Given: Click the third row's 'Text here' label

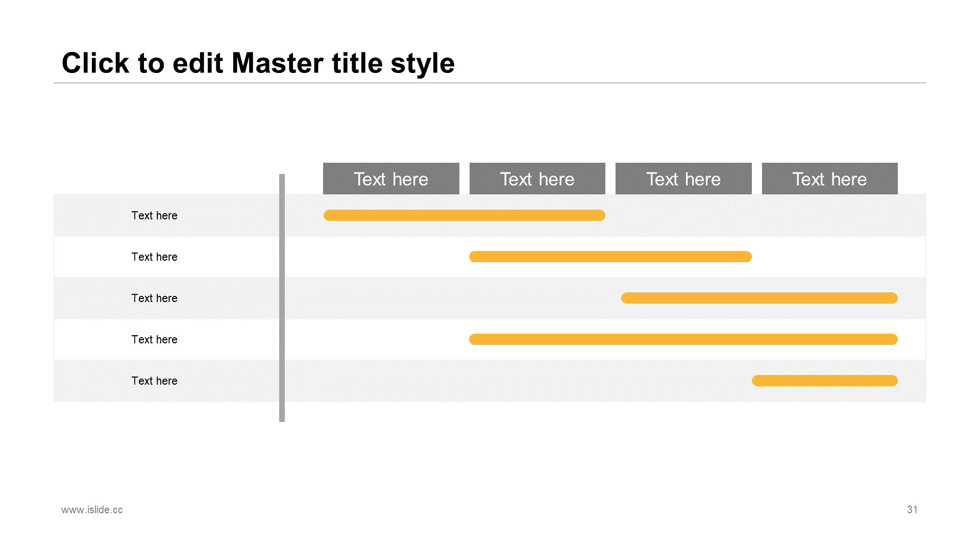Looking at the screenshot, I should tap(154, 298).
